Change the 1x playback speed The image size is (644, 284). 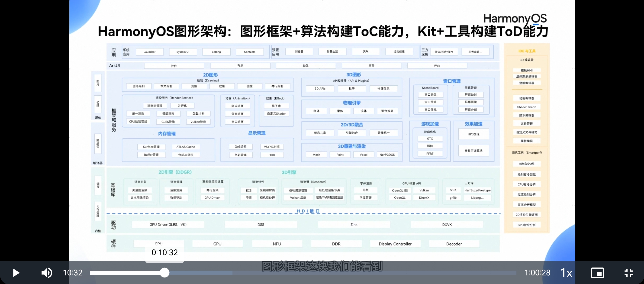pyautogui.click(x=566, y=272)
